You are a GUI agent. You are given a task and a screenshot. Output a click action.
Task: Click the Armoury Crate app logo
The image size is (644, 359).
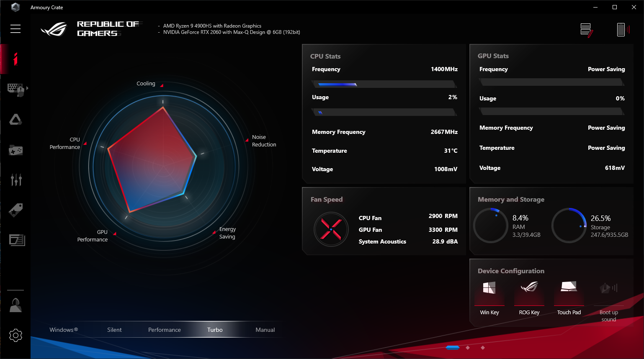tap(15, 7)
